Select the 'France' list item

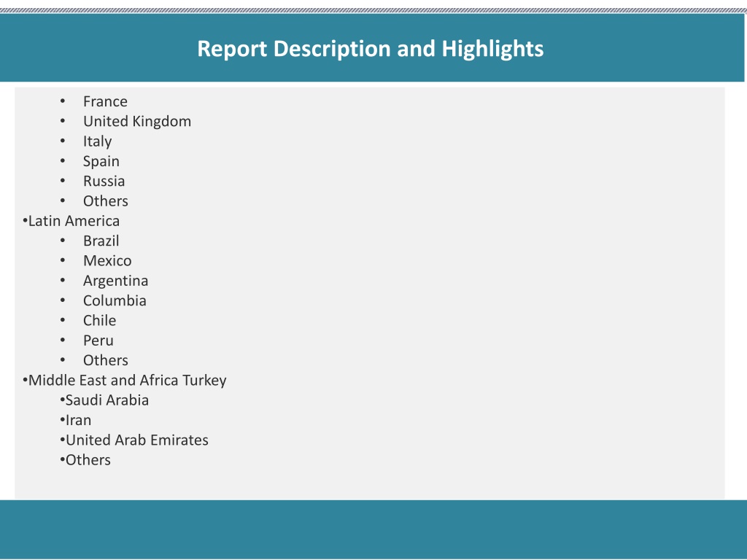coord(105,101)
